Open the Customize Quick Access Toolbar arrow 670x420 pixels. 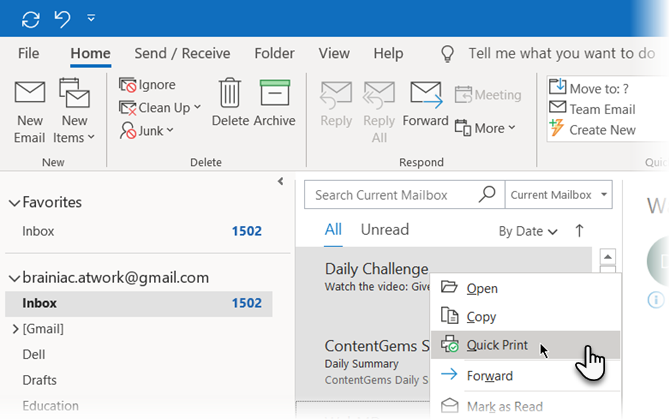(x=91, y=18)
